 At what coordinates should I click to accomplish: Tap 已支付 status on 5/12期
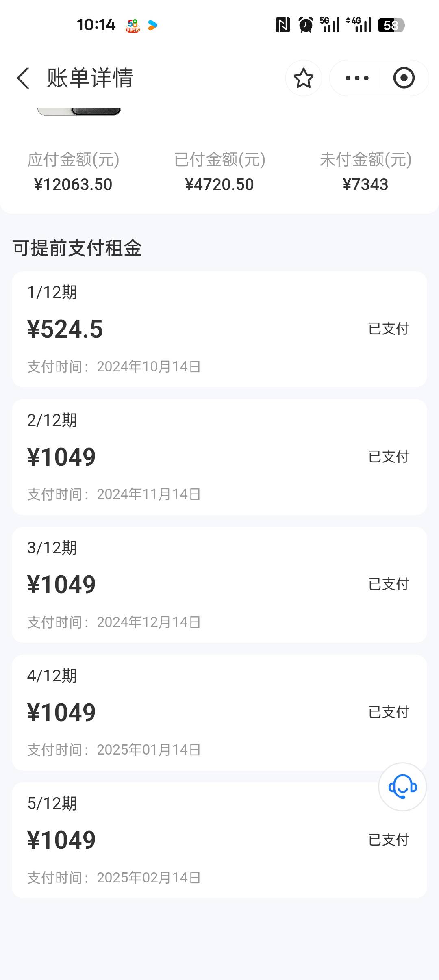389,840
